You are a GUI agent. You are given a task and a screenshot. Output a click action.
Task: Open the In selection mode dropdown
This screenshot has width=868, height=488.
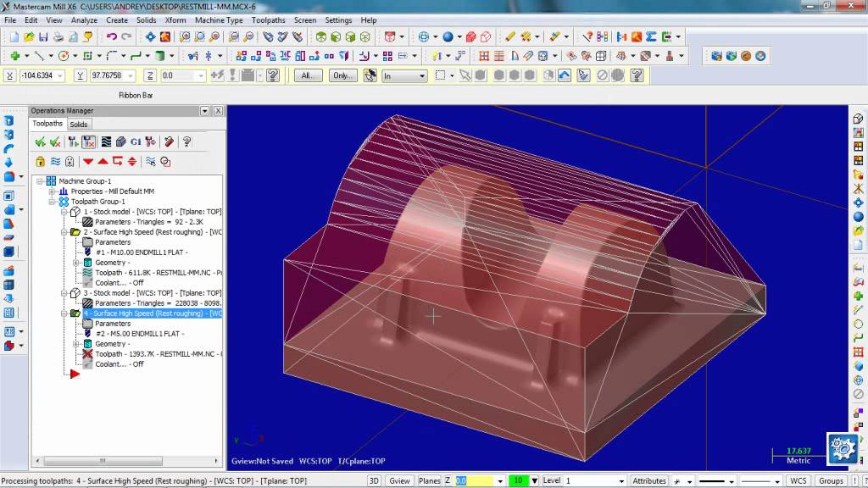coord(422,75)
